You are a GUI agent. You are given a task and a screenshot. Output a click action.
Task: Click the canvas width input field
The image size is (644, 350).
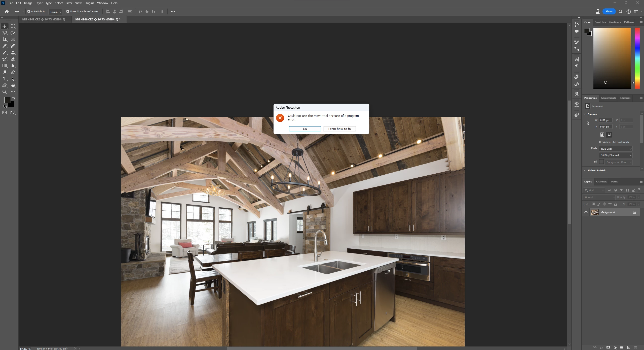[x=605, y=120]
